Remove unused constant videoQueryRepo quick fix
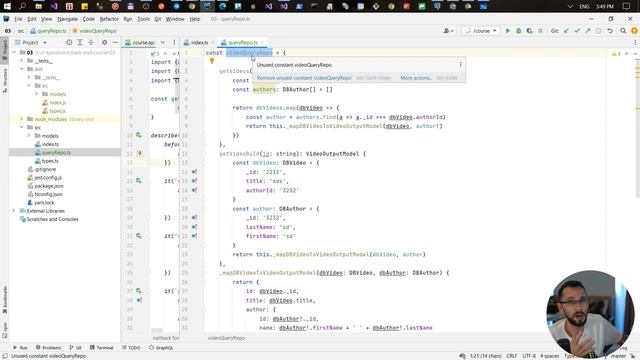The width and height of the screenshot is (640, 360). 304,78
